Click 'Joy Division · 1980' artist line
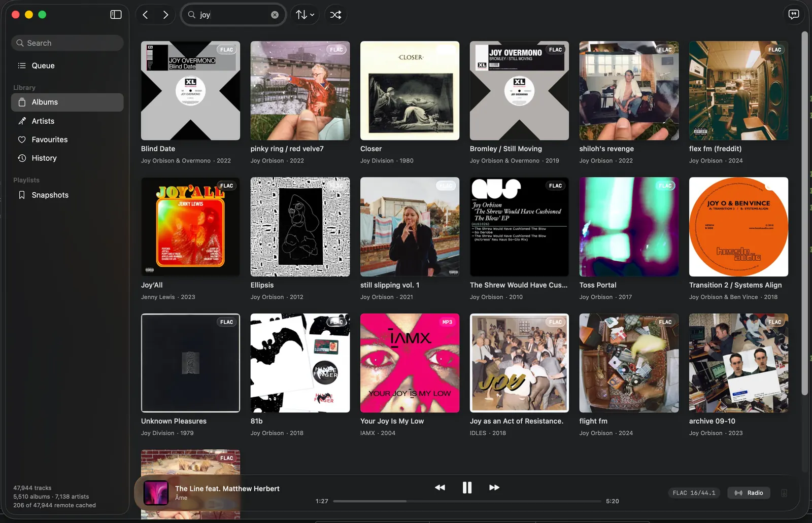Screen dimensions: 812x523 (x=387, y=161)
